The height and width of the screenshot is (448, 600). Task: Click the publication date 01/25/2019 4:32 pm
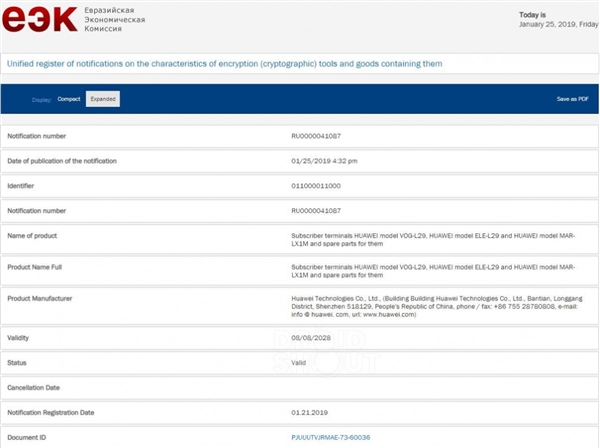point(324,161)
